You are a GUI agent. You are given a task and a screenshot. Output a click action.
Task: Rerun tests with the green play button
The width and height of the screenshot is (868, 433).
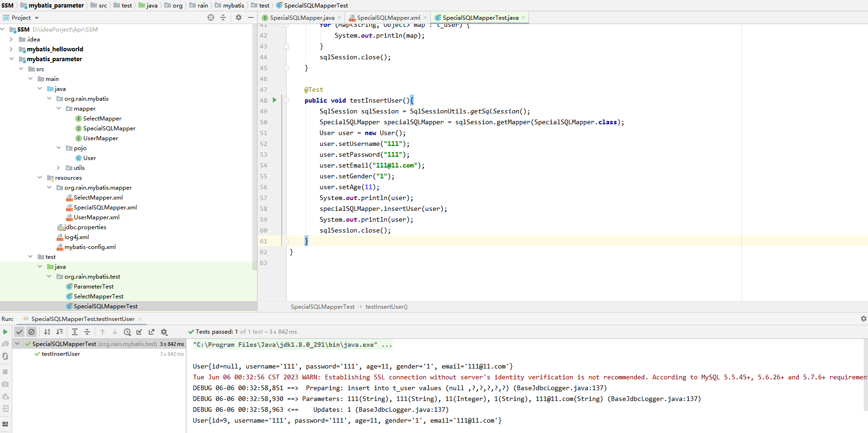pos(6,332)
